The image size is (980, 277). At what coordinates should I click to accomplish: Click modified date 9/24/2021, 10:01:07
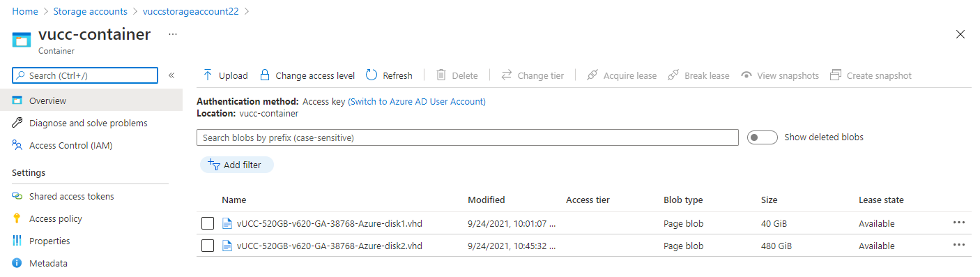(512, 223)
